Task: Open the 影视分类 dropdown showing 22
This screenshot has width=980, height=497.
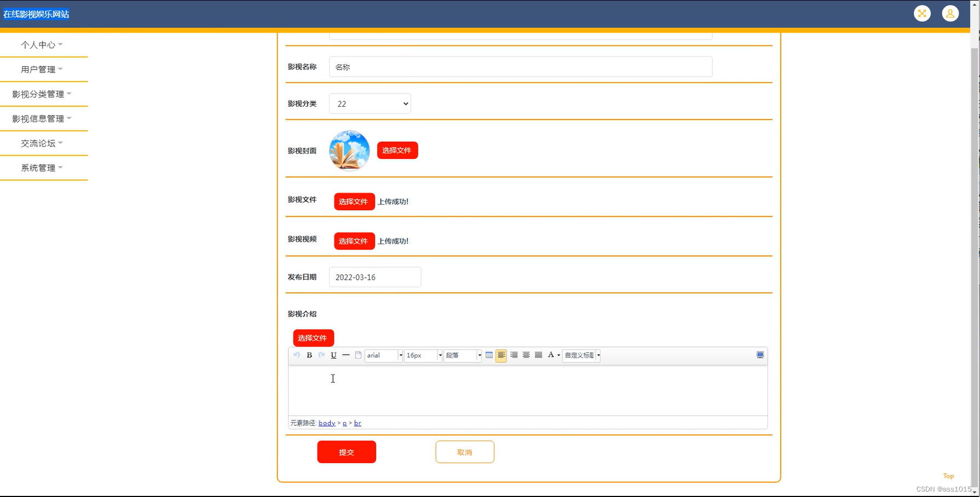Action: point(370,103)
